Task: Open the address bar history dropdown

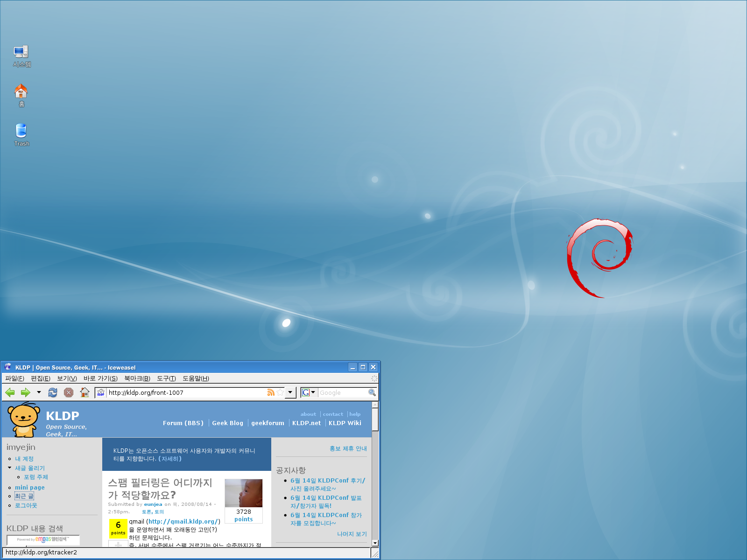Action: (x=290, y=392)
